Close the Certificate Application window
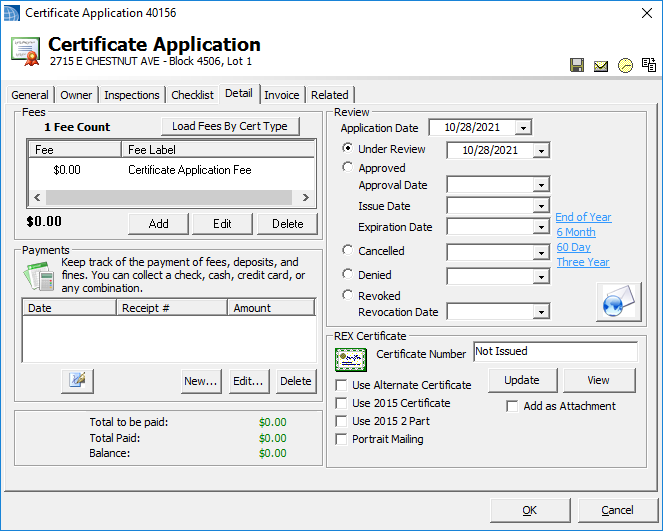The image size is (663, 531). coord(647,13)
